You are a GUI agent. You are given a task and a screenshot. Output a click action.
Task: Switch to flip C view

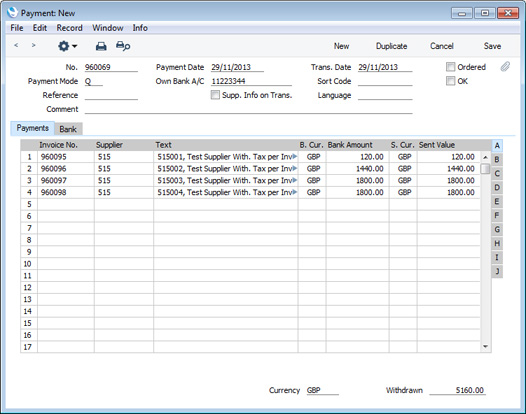tap(497, 173)
